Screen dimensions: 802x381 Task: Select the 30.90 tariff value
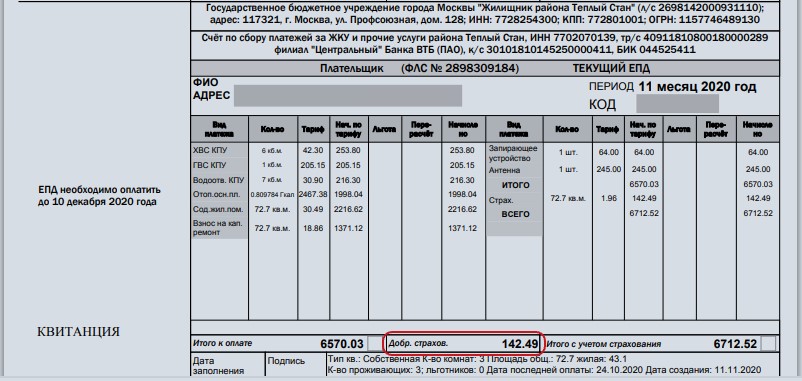[x=313, y=180]
